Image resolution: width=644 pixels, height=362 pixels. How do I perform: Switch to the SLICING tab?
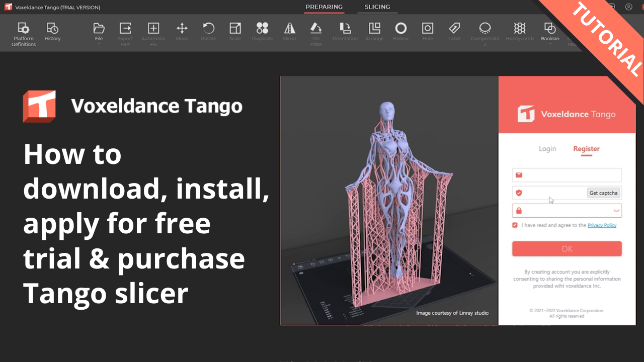coord(377,7)
